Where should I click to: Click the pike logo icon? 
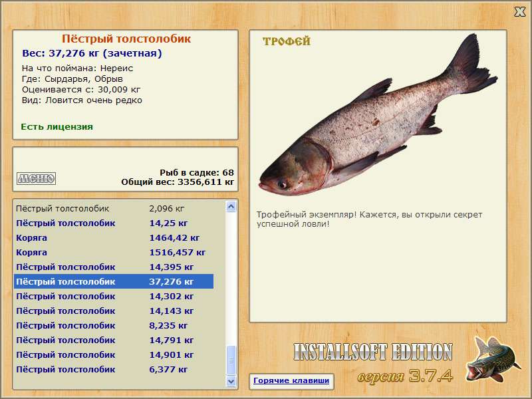pyautogui.click(x=492, y=362)
